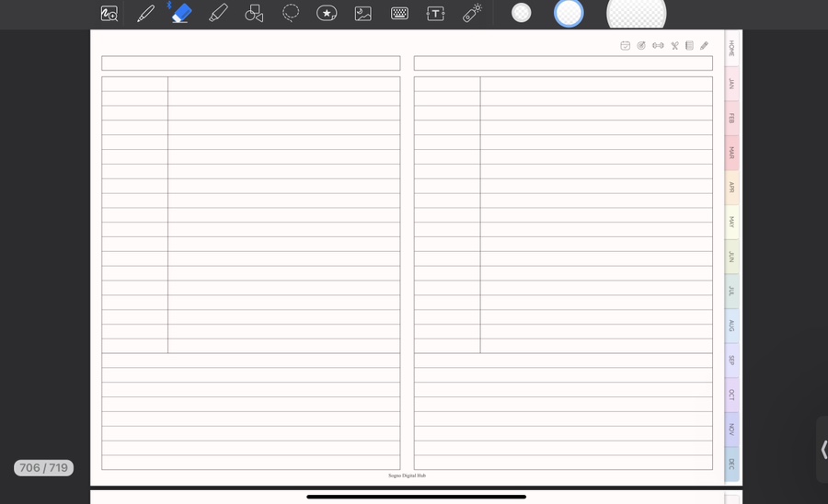Go to the DEC tab

coord(731,464)
